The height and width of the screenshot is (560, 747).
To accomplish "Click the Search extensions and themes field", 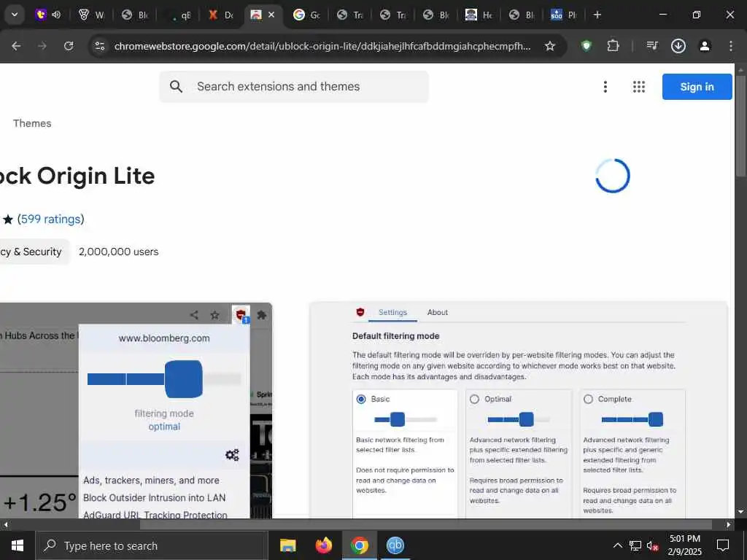I will (294, 87).
